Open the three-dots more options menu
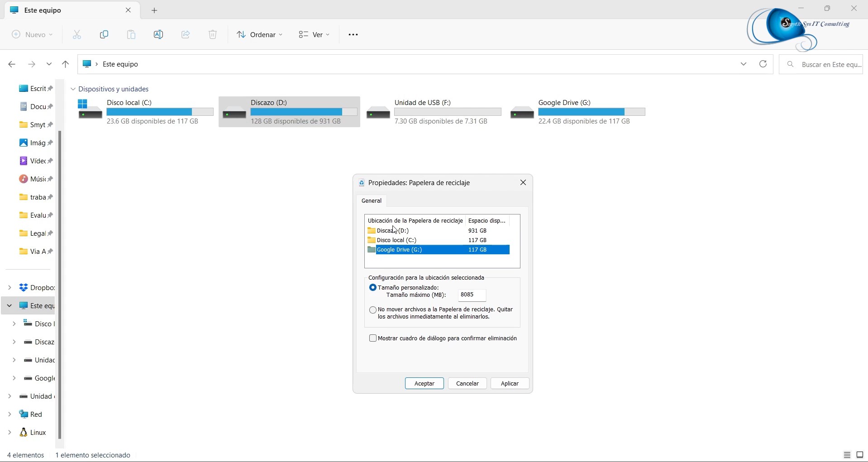 (x=353, y=35)
